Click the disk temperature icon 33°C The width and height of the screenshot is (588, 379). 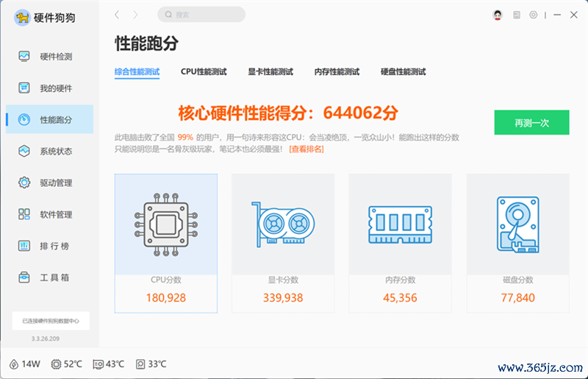click(140, 364)
